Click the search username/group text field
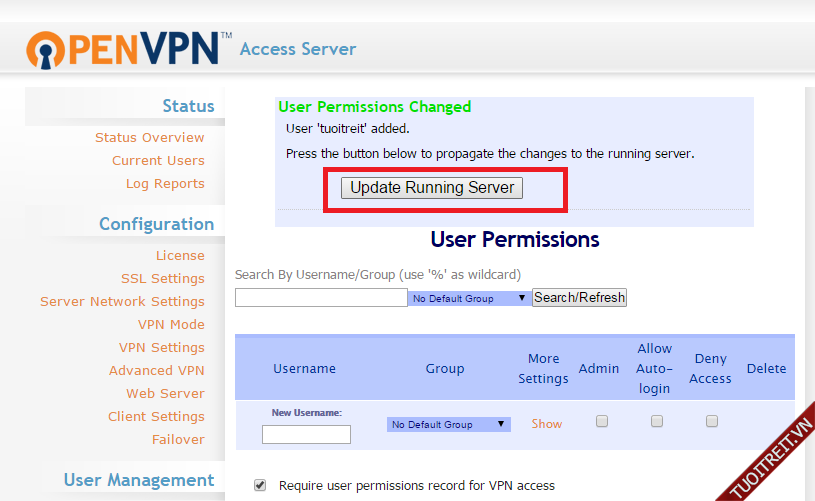Viewport: 815px width, 501px height. click(321, 298)
